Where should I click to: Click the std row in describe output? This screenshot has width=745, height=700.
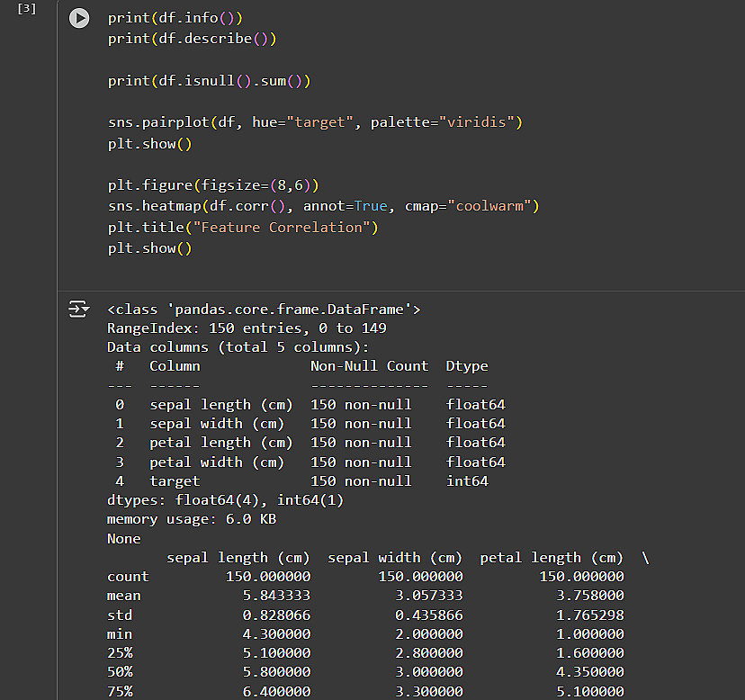364,615
